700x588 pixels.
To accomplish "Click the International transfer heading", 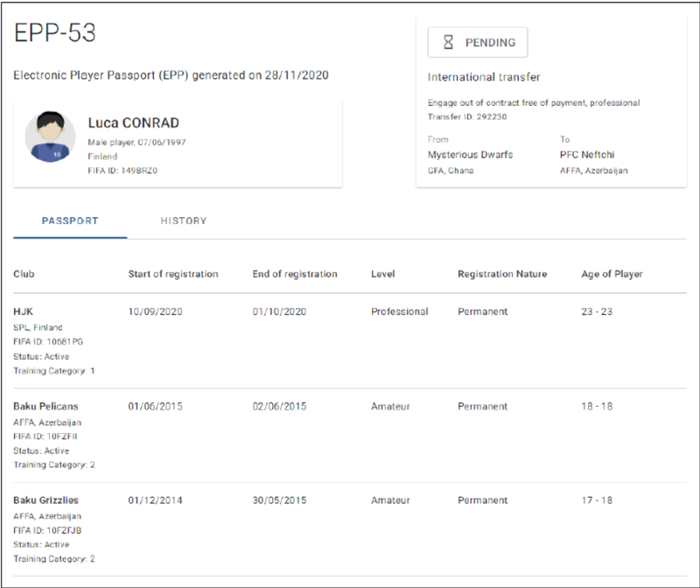I will (x=484, y=77).
